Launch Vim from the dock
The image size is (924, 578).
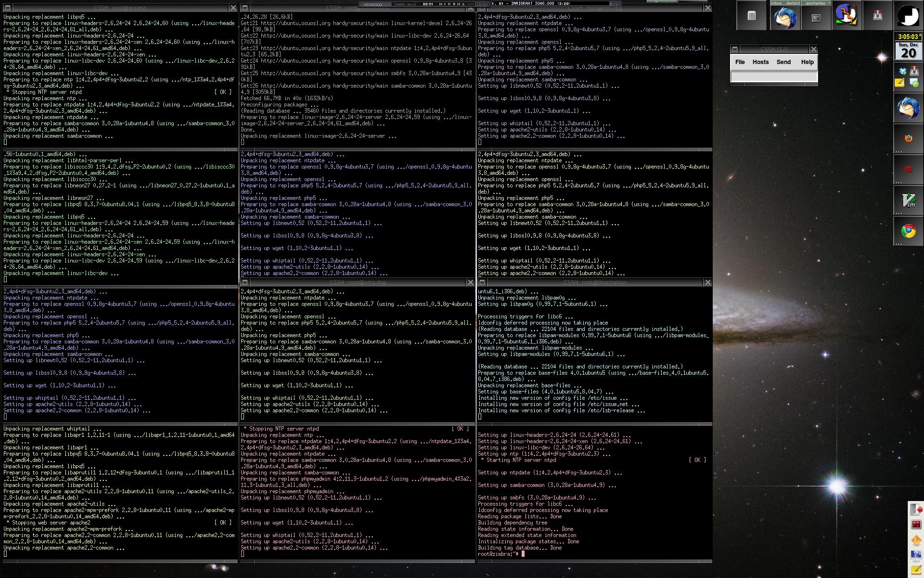tap(908, 200)
